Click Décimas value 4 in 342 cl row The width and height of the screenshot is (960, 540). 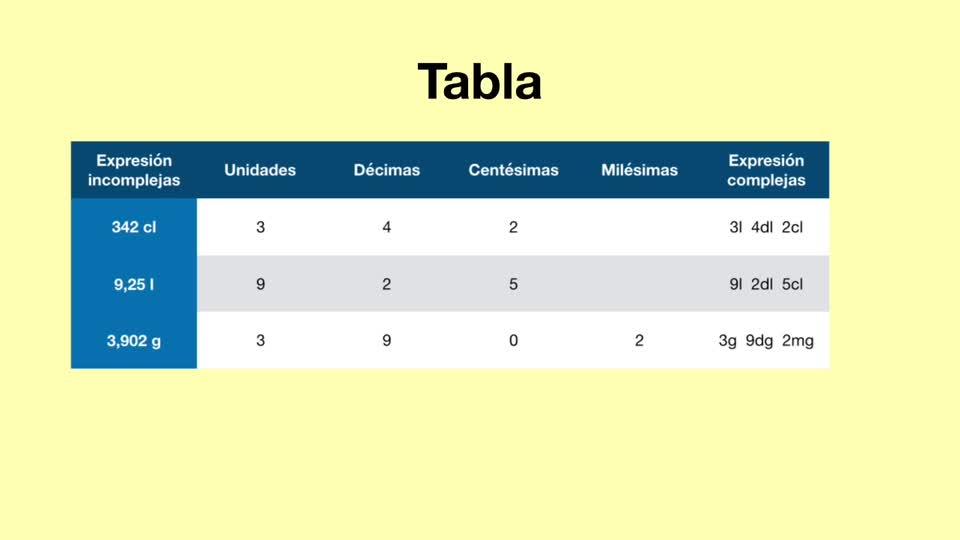click(387, 227)
